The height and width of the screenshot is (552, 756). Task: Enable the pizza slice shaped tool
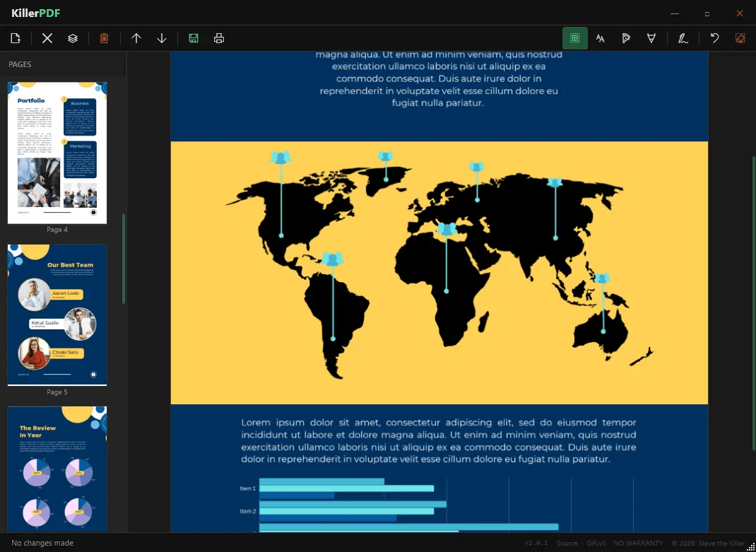pyautogui.click(x=625, y=38)
